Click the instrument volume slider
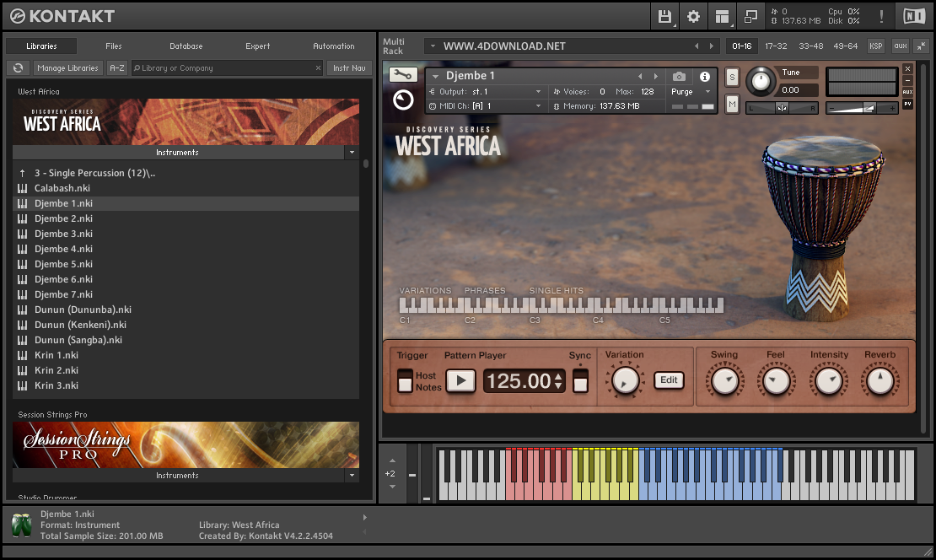This screenshot has width=936, height=560. (x=862, y=108)
